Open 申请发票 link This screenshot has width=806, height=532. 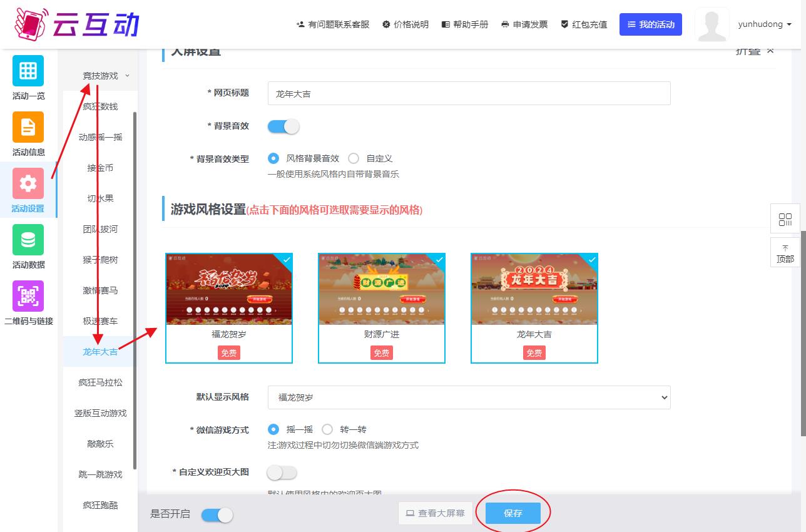[524, 24]
